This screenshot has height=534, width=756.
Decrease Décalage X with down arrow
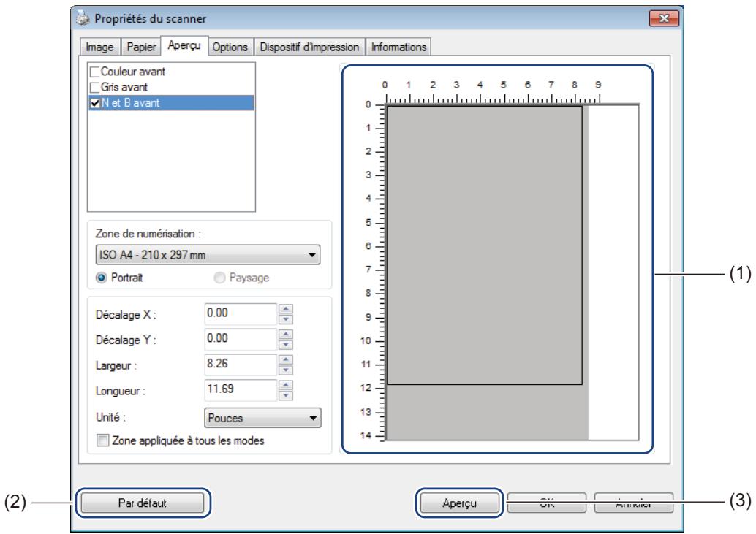[x=286, y=319]
